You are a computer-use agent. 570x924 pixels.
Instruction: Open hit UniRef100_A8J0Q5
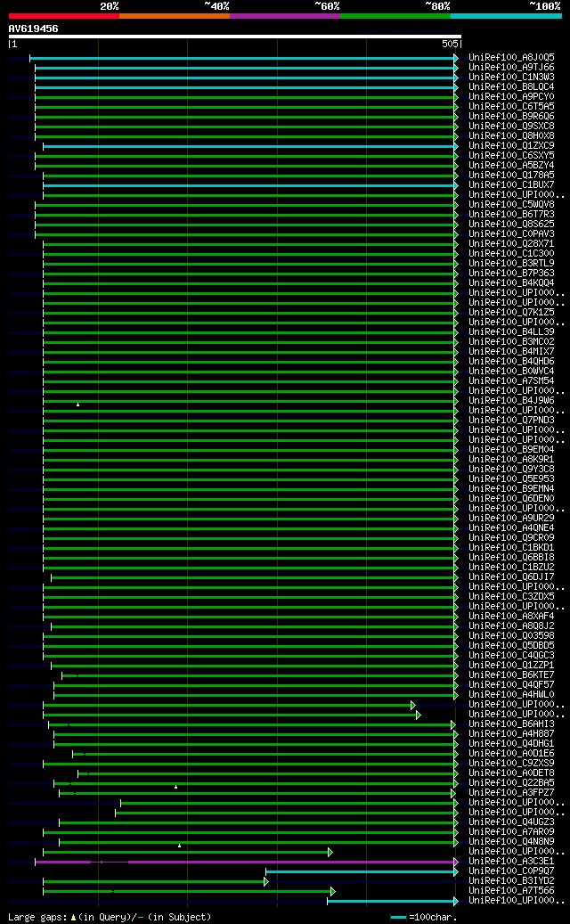[511, 58]
